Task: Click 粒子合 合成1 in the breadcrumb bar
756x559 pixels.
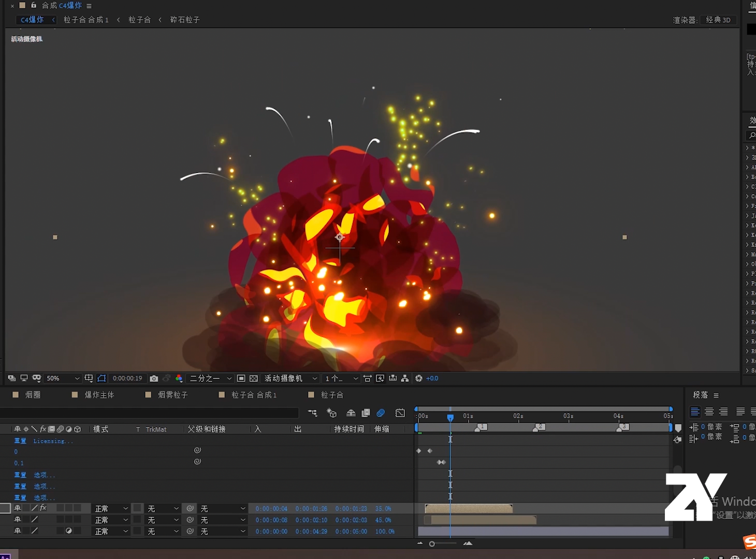Action: pos(86,20)
